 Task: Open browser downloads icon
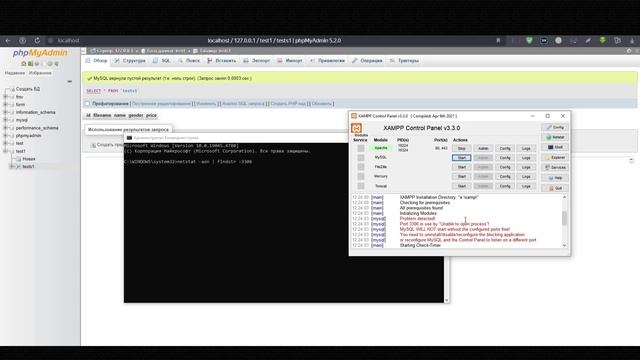pos(632,40)
